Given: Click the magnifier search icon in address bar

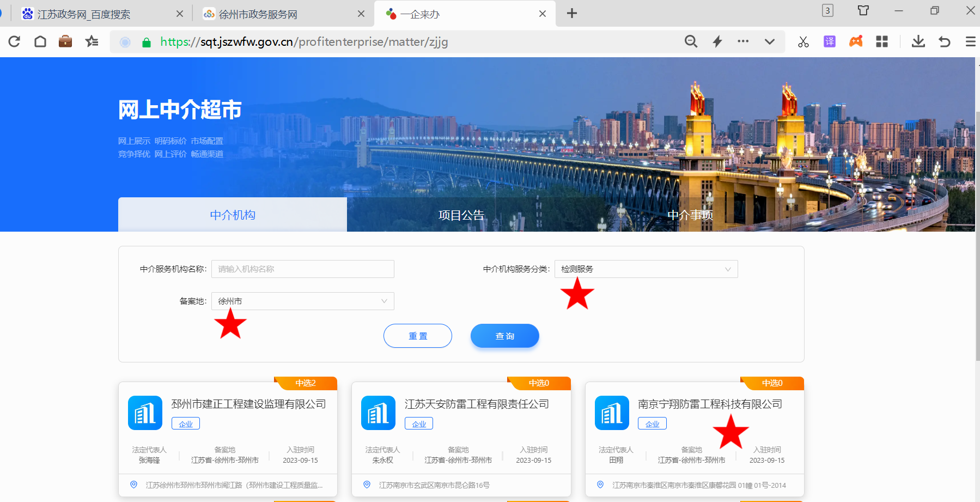Looking at the screenshot, I should tap(691, 41).
